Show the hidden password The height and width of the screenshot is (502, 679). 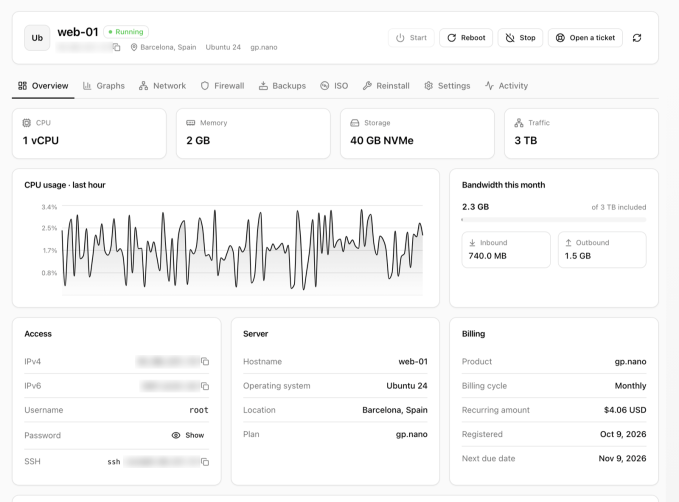(x=188, y=435)
